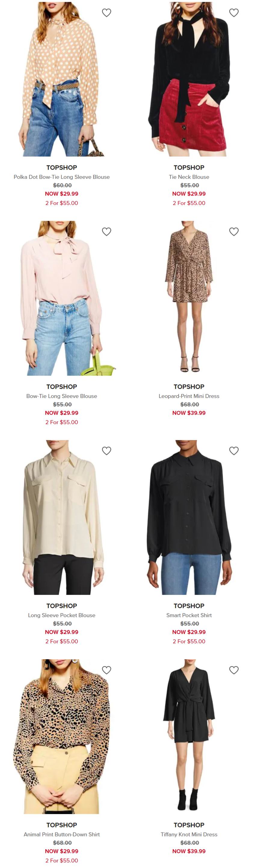This screenshot has width=255, height=868.
Task: Save Leopard-Print Mini Dress with heart icon
Action: tap(234, 232)
